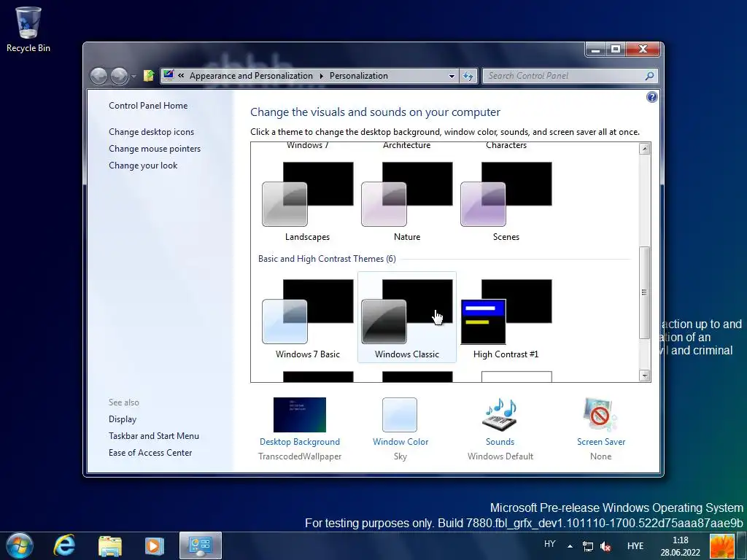Viewport: 747px width, 560px height.
Task: Show hidden tray icons arrow
Action: pos(570,546)
